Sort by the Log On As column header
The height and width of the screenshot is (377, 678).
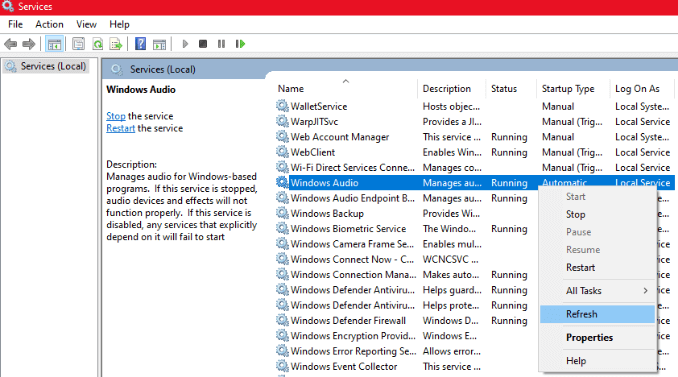tap(642, 88)
